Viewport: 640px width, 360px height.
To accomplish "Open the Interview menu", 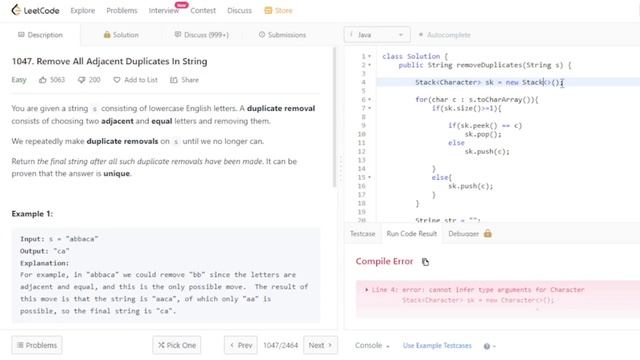I will click(164, 11).
